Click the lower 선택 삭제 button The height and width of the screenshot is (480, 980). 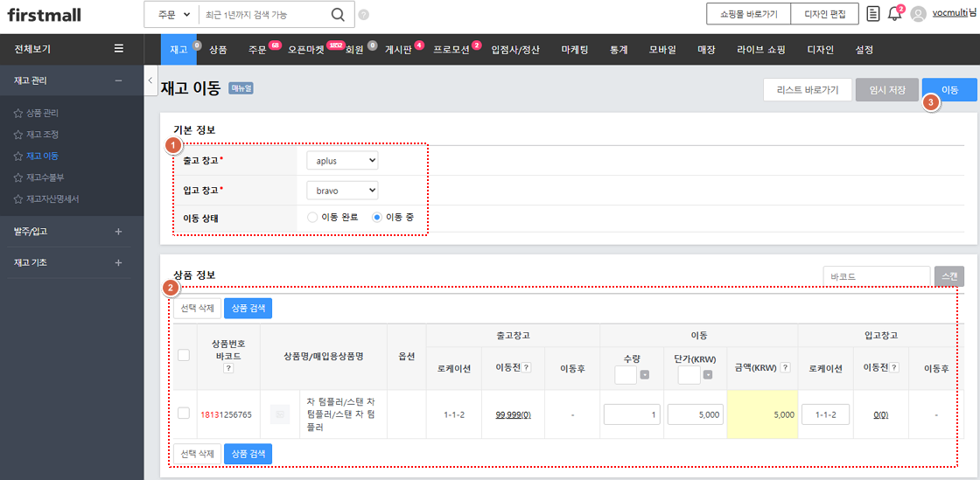(x=197, y=454)
